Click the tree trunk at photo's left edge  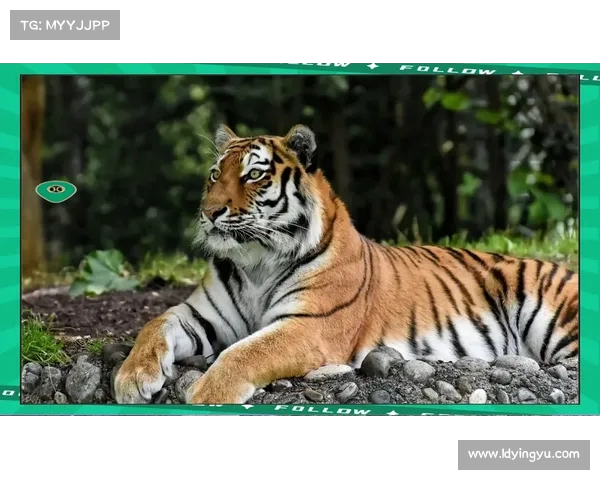(33, 170)
